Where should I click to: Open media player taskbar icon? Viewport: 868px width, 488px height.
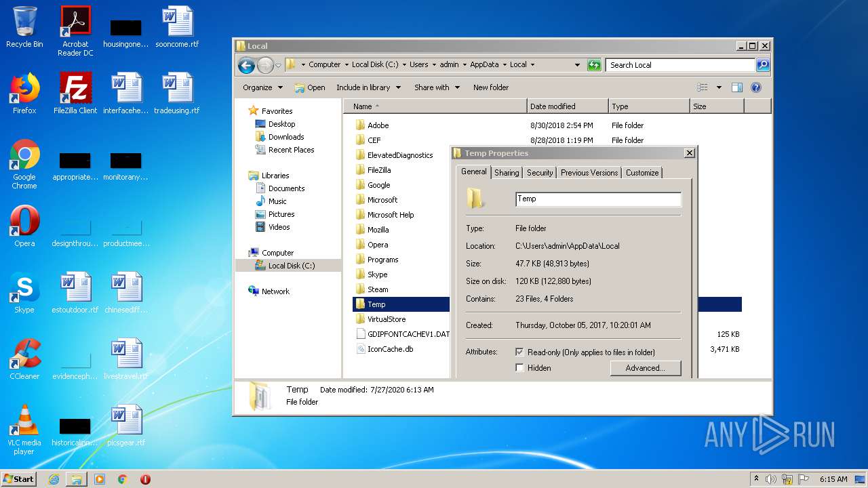[100, 479]
